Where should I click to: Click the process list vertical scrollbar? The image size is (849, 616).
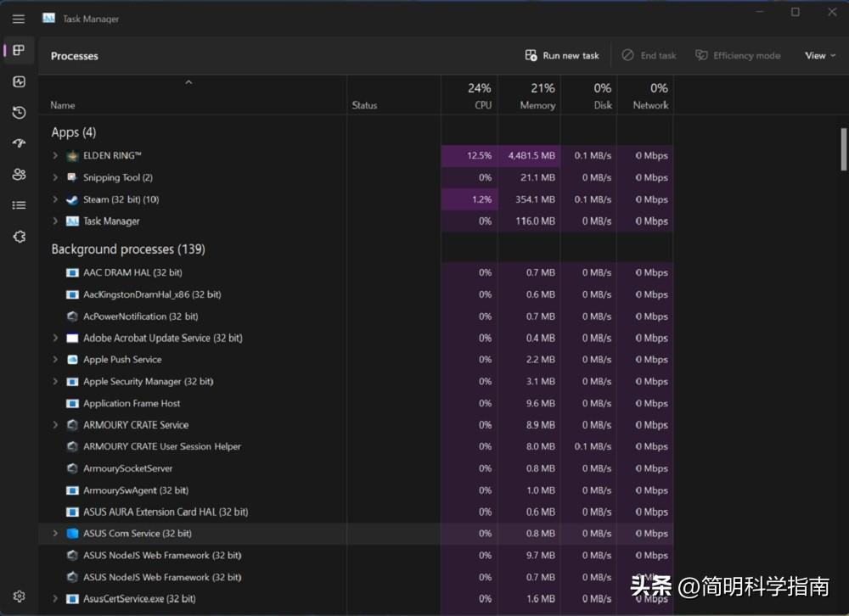pyautogui.click(x=844, y=148)
